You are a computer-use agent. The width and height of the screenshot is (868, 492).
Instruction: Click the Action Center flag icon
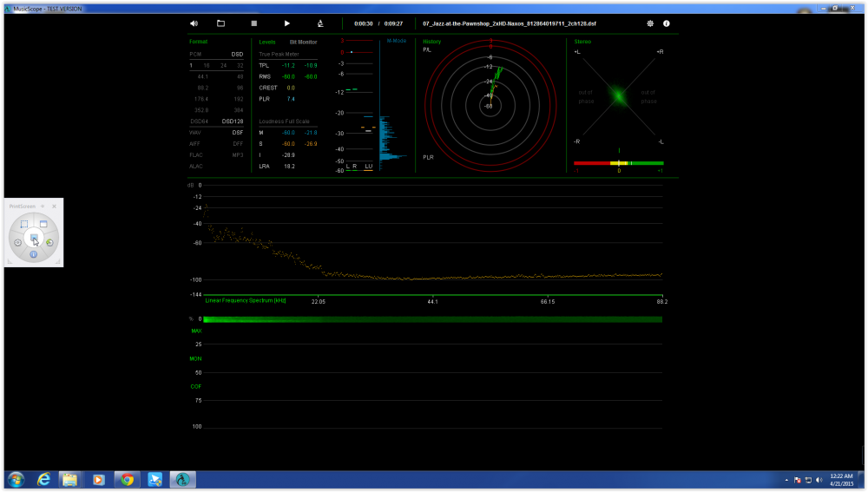coord(797,480)
